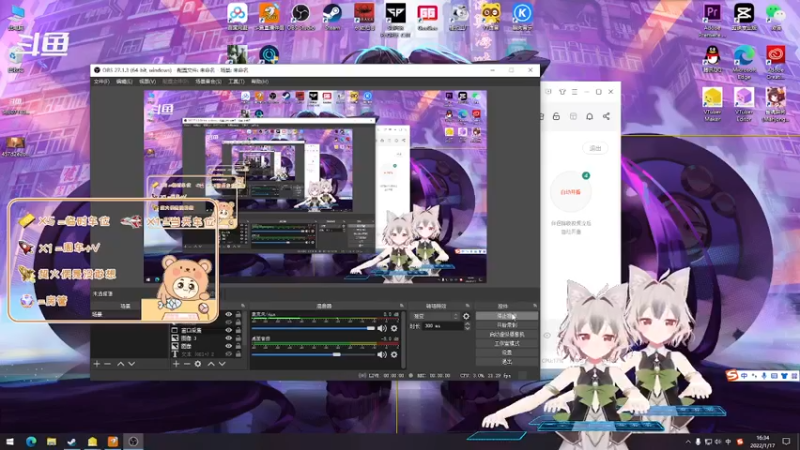Viewport: 800px width, 450px height.
Task: Open VTuber Editor desktop shortcut
Action: pyautogui.click(x=744, y=104)
